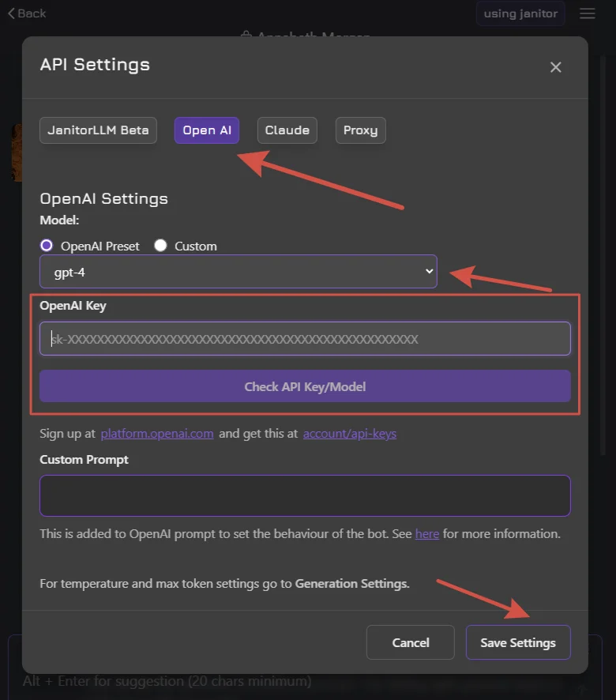Follow the account/api-keys link
Image resolution: width=616 pixels, height=700 pixels.
pyautogui.click(x=350, y=434)
